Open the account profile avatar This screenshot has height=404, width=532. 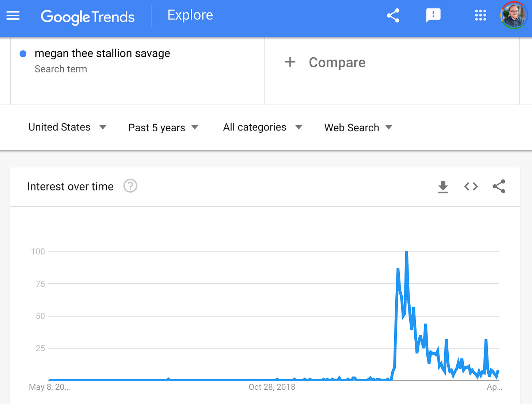tap(514, 15)
